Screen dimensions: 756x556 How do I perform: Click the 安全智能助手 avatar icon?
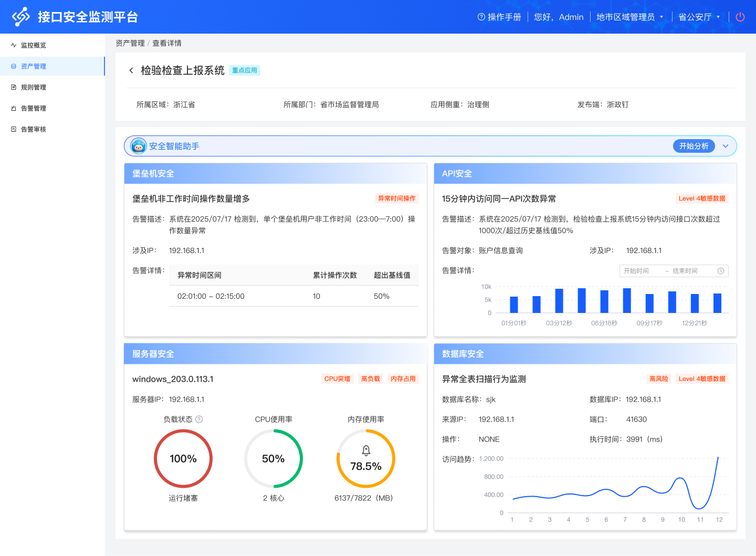coord(138,146)
